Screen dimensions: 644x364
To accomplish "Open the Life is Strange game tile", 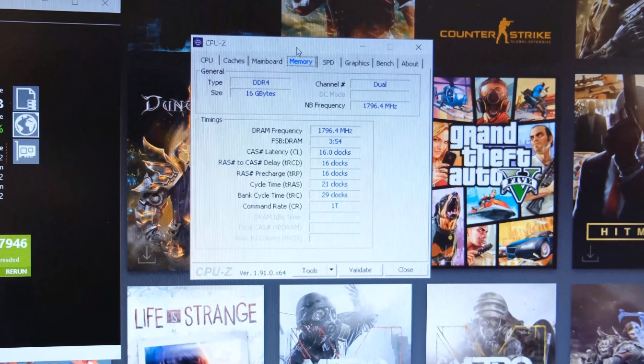I will coord(195,324).
